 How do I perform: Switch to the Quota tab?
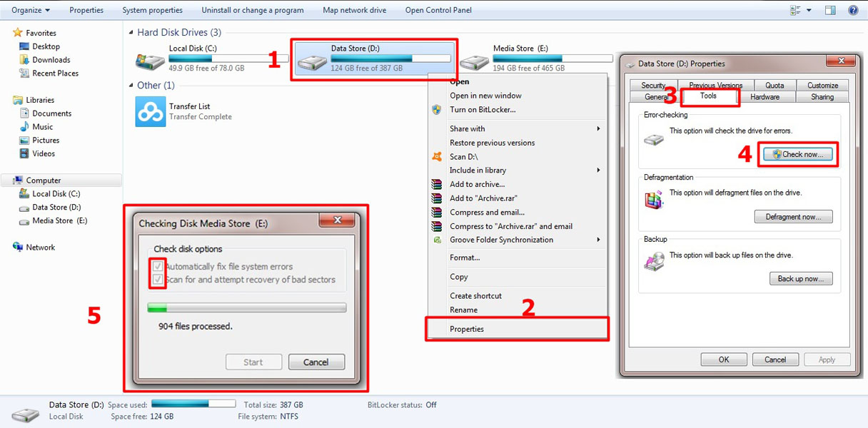[774, 85]
